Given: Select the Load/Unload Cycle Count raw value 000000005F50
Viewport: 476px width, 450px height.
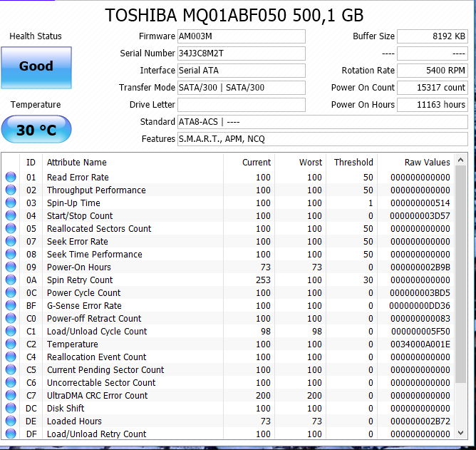Looking at the screenshot, I should [x=420, y=331].
